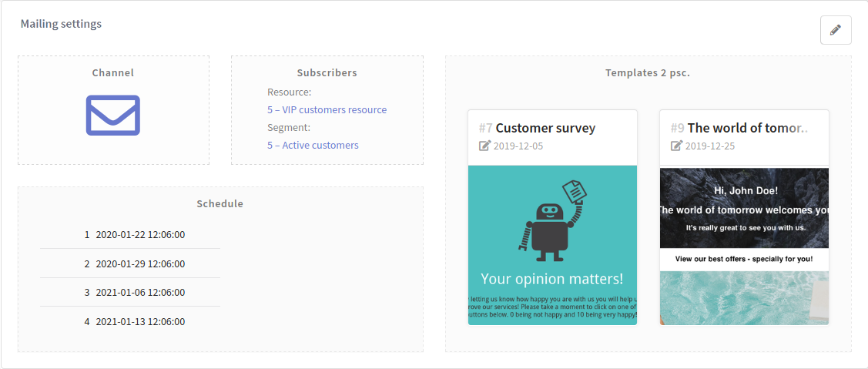Click 'View our best offers' banner text

(743, 259)
